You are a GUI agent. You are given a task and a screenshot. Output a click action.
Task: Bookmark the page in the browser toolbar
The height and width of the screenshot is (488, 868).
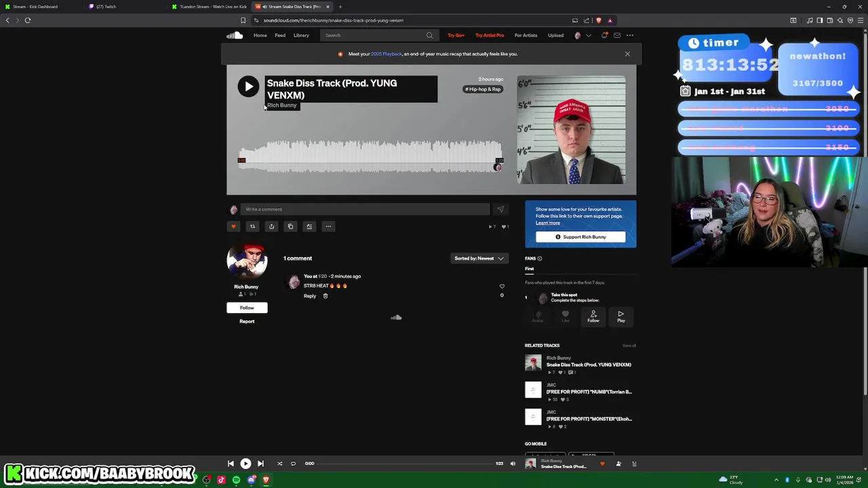243,20
